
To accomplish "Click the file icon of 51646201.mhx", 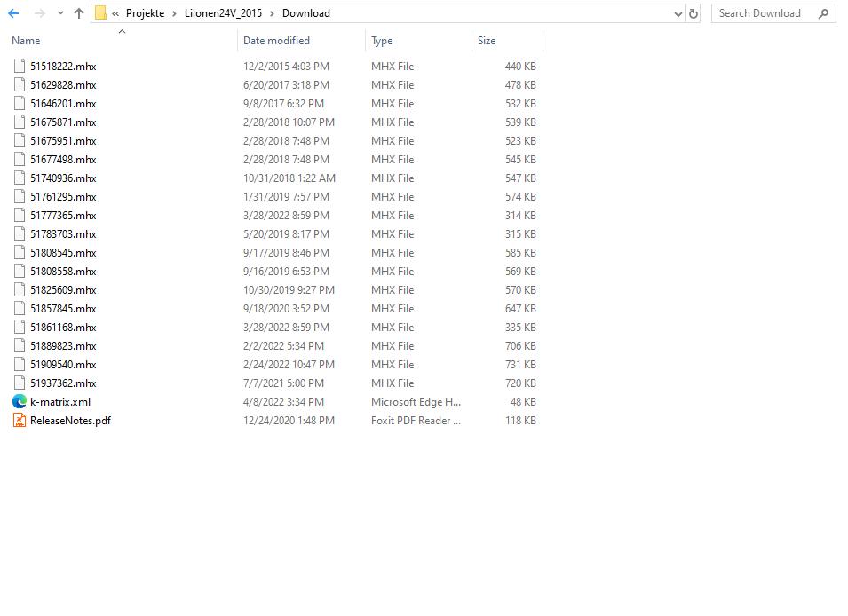I will [20, 103].
